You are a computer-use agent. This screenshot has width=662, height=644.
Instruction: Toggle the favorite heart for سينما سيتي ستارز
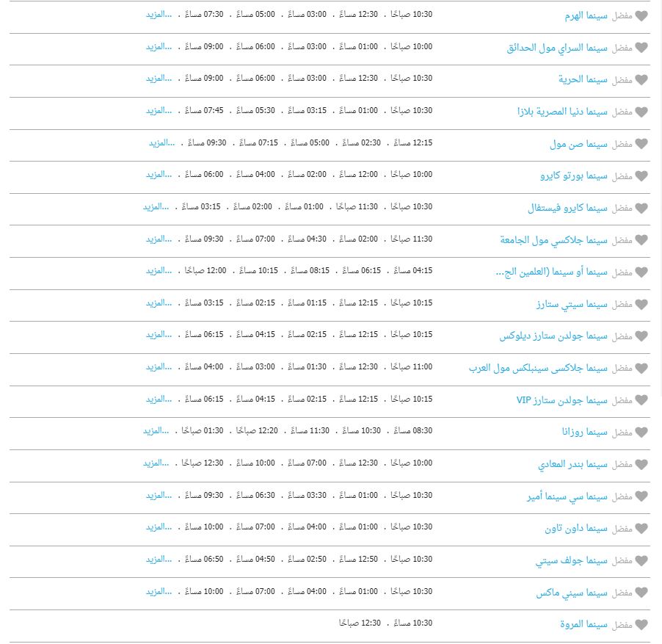click(641, 305)
